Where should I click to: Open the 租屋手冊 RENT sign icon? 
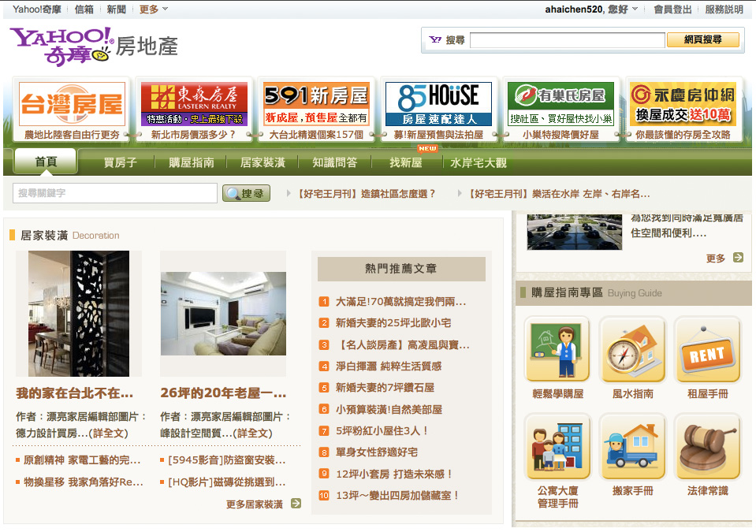click(707, 349)
